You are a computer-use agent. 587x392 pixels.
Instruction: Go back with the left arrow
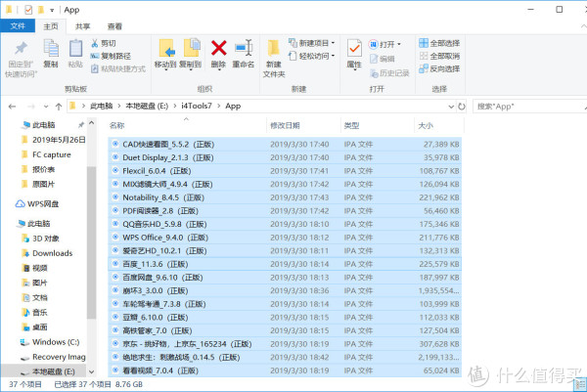[x=12, y=107]
